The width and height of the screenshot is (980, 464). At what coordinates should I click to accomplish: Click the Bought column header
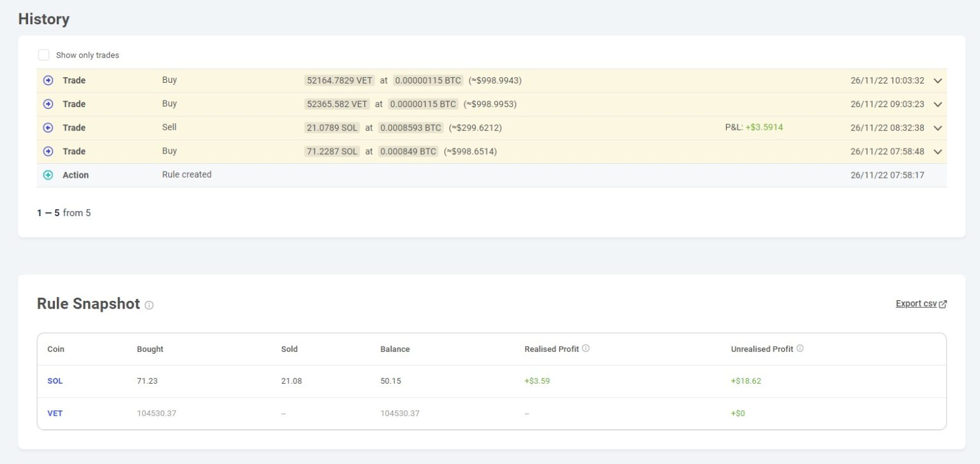pyautogui.click(x=150, y=349)
